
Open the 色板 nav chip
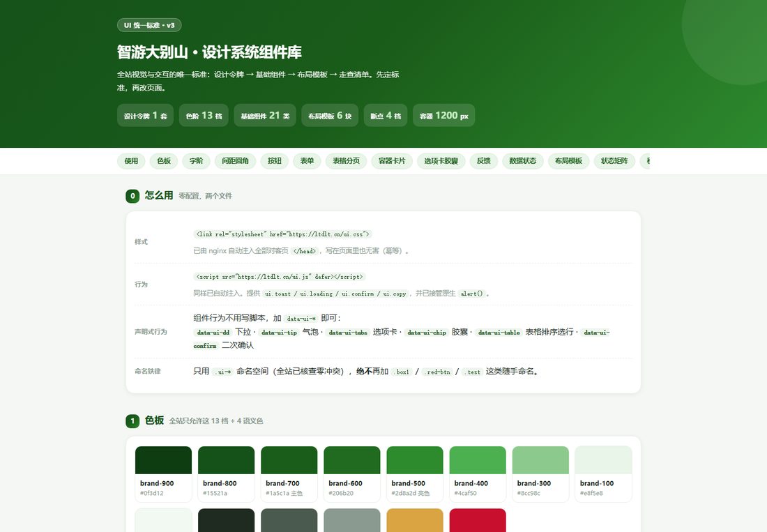(x=164, y=161)
